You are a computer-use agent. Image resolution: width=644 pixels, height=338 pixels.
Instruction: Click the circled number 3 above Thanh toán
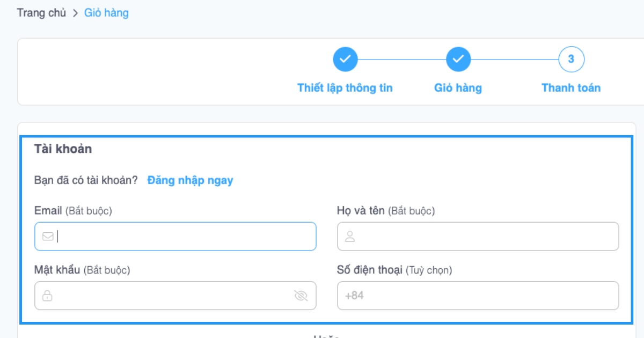click(x=570, y=59)
